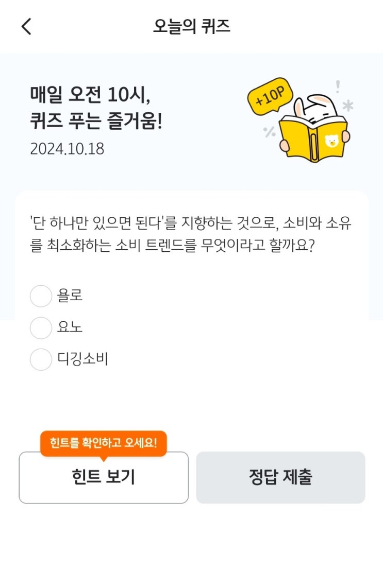
Task: Click the 욜로 answer label text
Action: (70, 296)
